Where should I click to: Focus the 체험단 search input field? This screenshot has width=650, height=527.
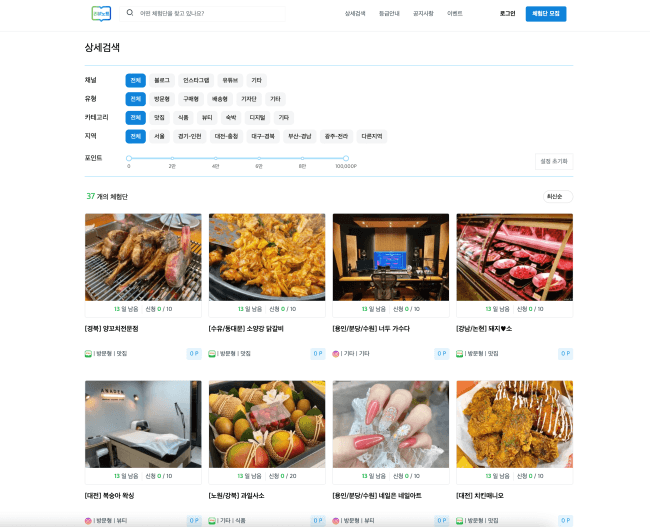click(x=202, y=13)
